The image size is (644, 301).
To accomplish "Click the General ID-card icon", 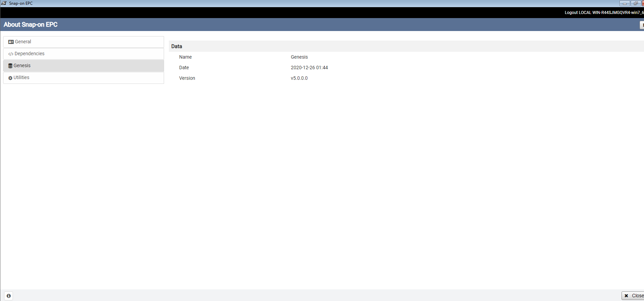I will click(11, 42).
